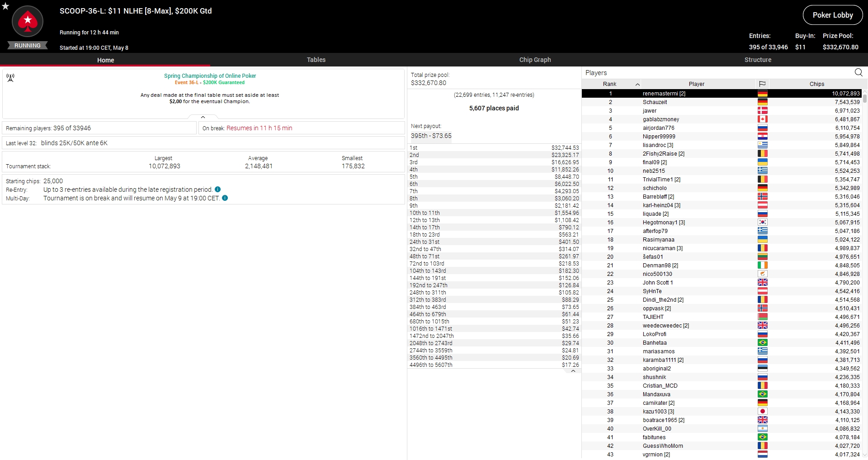Screen dimensions: 868x460
Task: Click the Smallest stack value 175,832
Action: point(353,166)
